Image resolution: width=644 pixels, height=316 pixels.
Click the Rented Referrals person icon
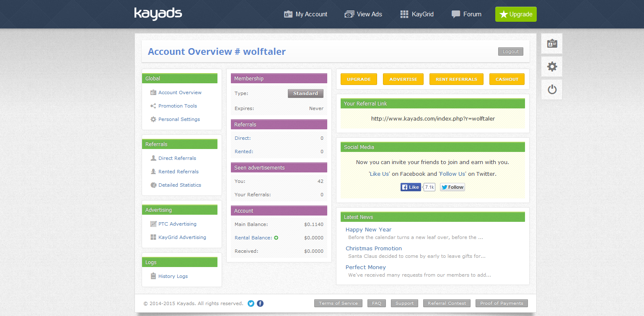pos(153,172)
